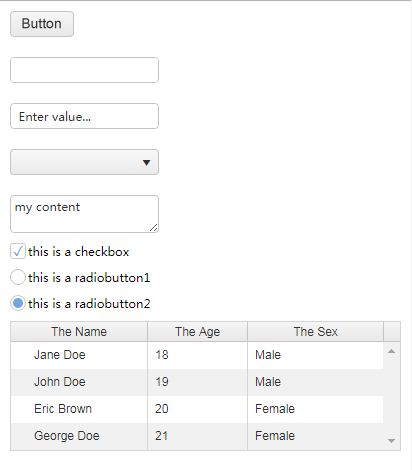Sort by 'The Age' column header

point(198,332)
